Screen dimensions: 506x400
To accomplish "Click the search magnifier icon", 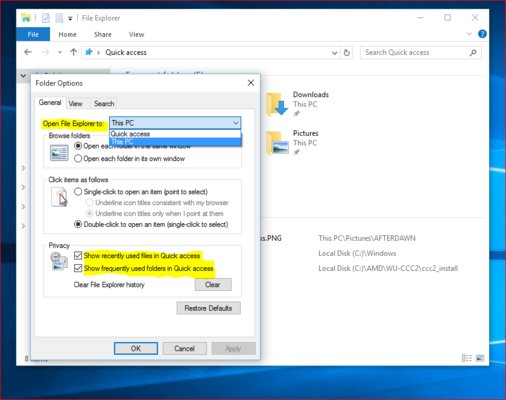I will (473, 53).
